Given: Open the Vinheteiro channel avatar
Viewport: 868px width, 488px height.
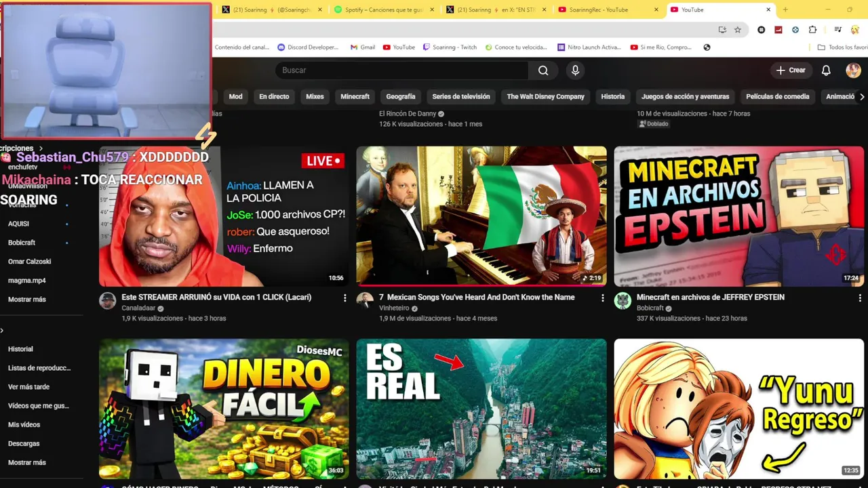Looking at the screenshot, I should tap(365, 301).
